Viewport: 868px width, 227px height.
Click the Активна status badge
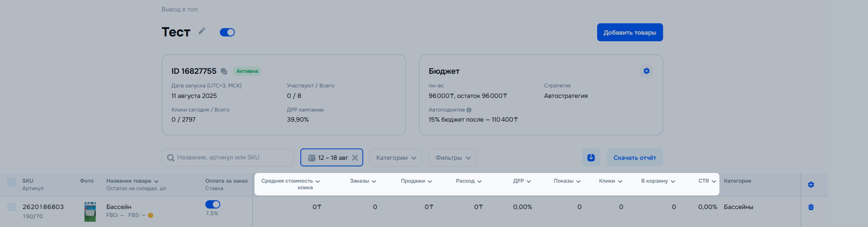tap(247, 71)
